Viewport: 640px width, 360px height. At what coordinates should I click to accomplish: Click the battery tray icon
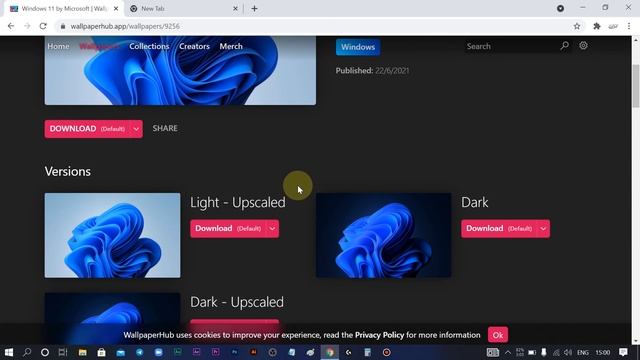tap(532, 352)
